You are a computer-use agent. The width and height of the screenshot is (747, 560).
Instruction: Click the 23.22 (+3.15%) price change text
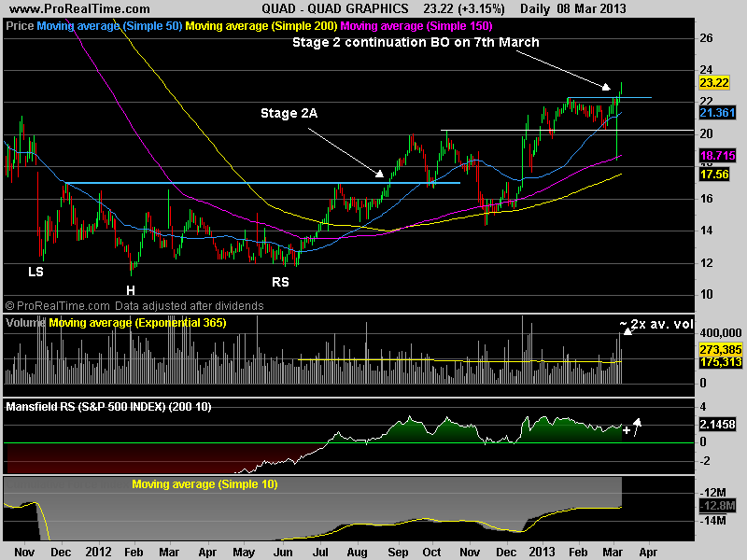click(x=463, y=8)
